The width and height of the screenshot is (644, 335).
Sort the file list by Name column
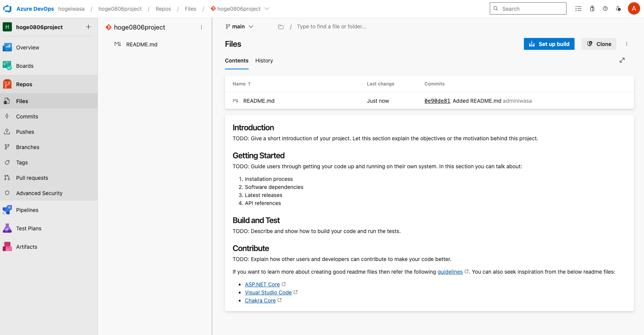(x=241, y=84)
